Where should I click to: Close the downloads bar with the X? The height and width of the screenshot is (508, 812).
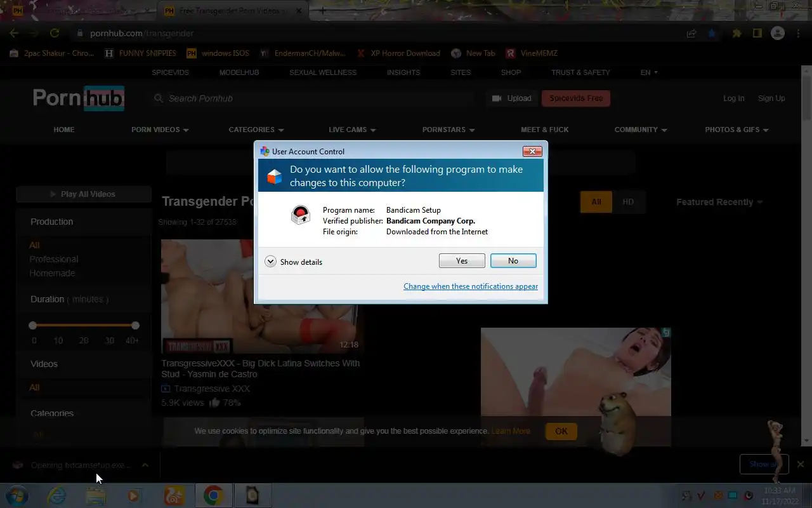click(x=801, y=464)
